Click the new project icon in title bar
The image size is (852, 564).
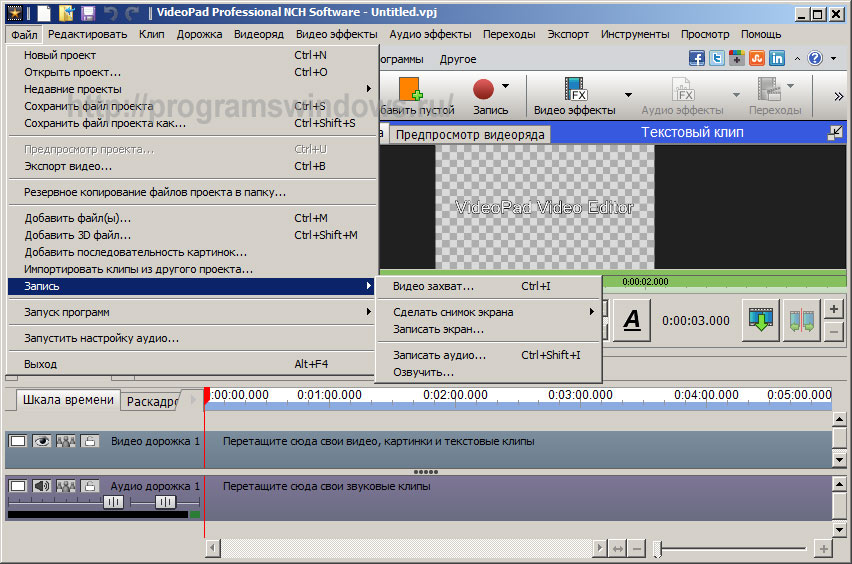[x=45, y=12]
